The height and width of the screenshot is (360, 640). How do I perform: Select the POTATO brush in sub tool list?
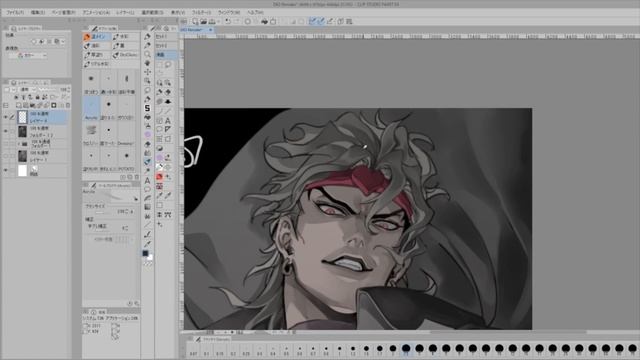click(126, 160)
